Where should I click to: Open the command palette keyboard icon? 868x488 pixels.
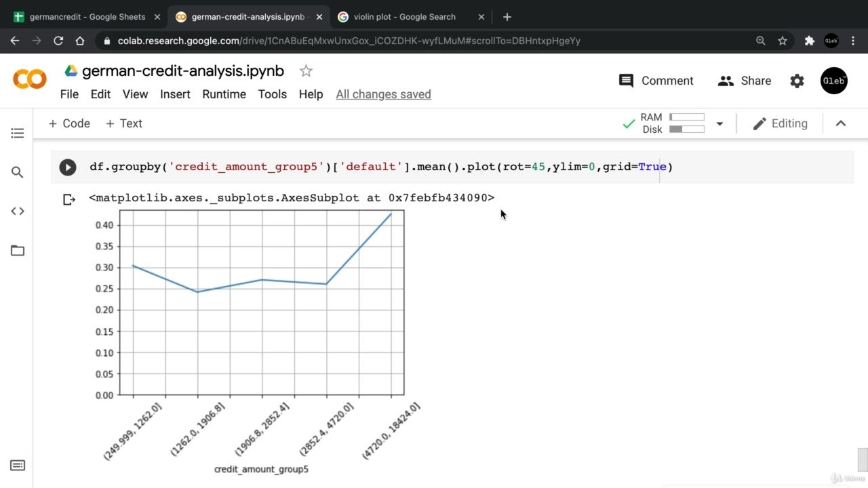pyautogui.click(x=18, y=465)
